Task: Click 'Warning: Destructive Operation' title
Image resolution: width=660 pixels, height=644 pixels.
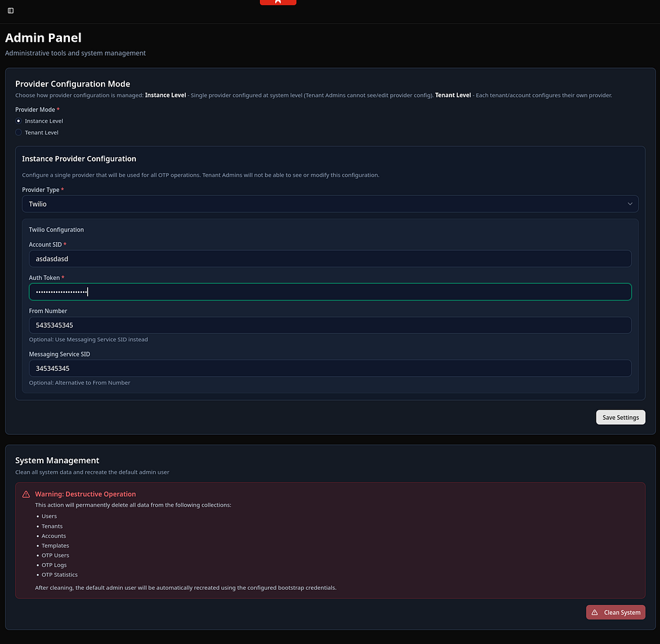Action: tap(85, 494)
